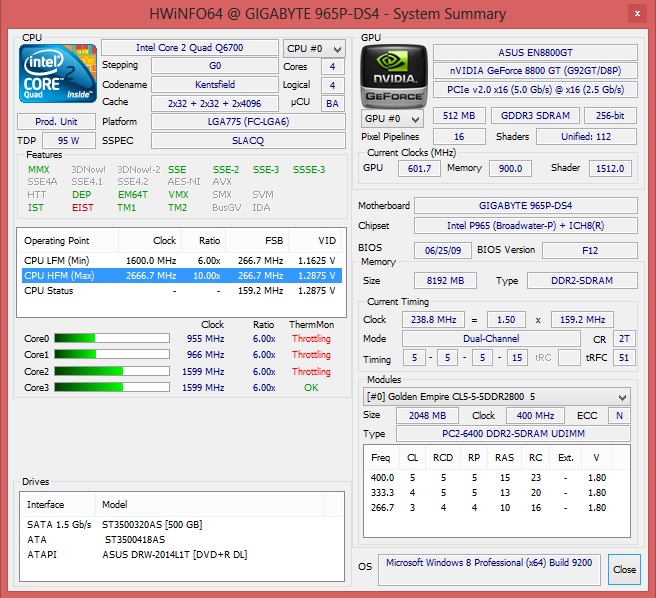The width and height of the screenshot is (656, 598).
Task: Click the cache size field
Action: coord(215,103)
